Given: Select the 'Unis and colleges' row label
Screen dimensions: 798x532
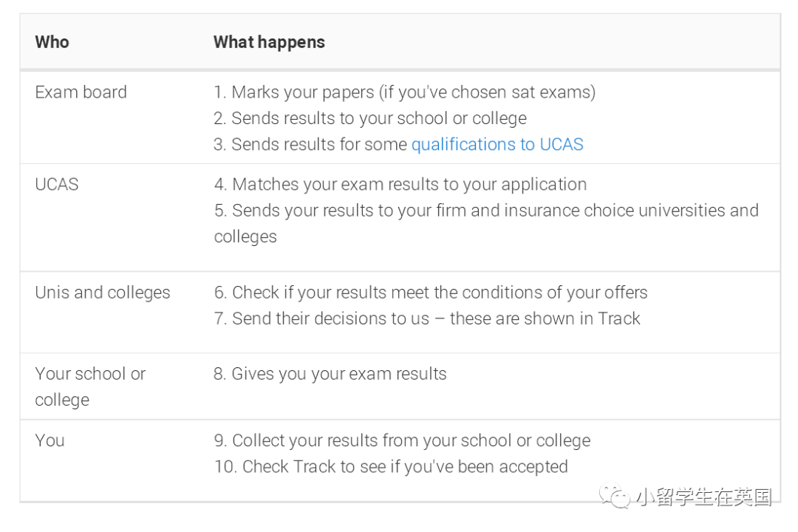Looking at the screenshot, I should (103, 293).
